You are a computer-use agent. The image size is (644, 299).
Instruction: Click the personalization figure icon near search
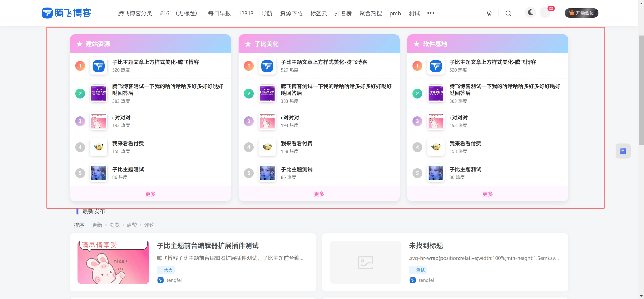pyautogui.click(x=489, y=13)
